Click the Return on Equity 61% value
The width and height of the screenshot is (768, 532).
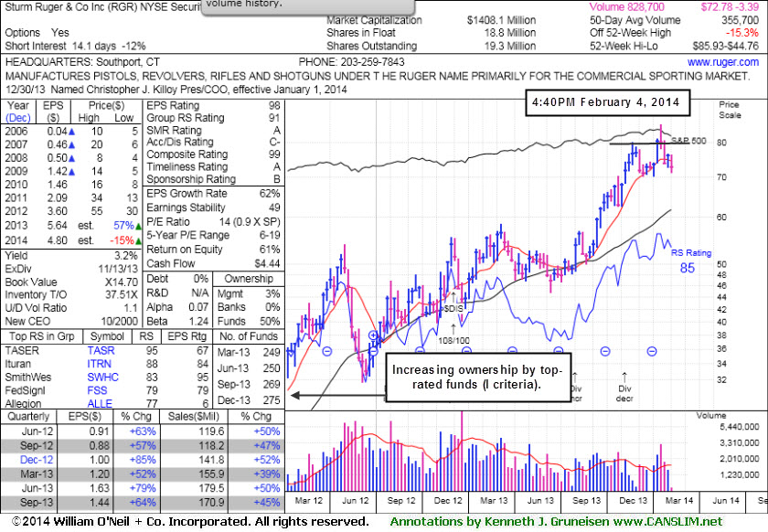(270, 250)
